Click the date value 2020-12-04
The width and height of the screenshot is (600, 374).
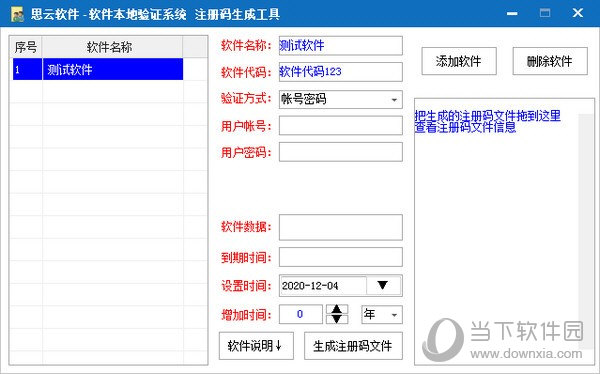click(x=310, y=286)
